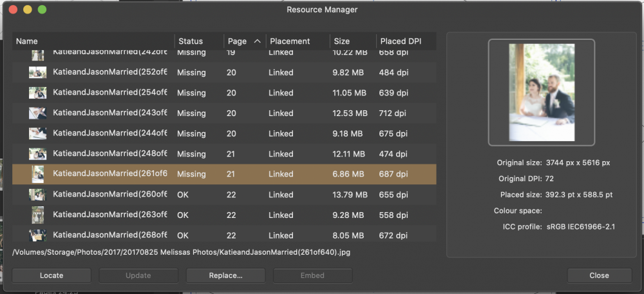Select the KatieandJasonMarried(260of6 file name
Viewport: 644px width, 294px height.
click(x=110, y=194)
